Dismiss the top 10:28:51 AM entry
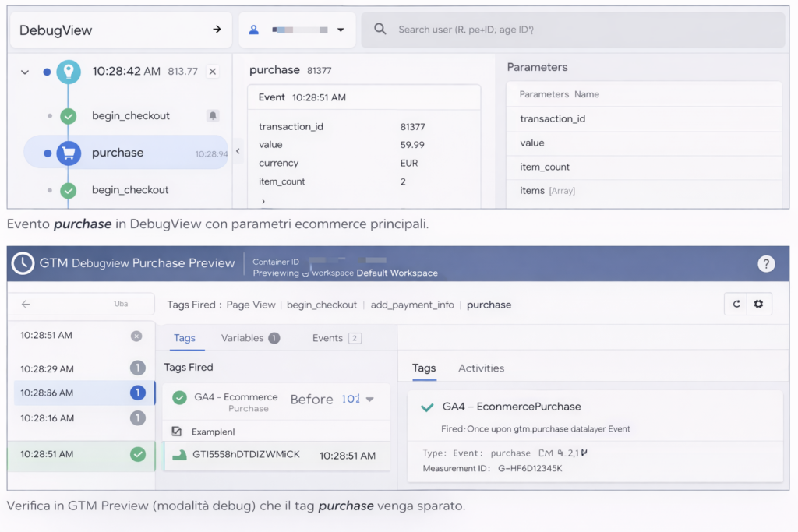 (x=136, y=336)
